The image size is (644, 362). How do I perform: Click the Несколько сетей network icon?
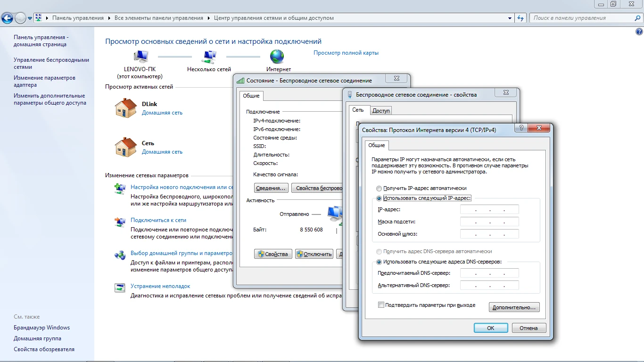[x=209, y=57]
